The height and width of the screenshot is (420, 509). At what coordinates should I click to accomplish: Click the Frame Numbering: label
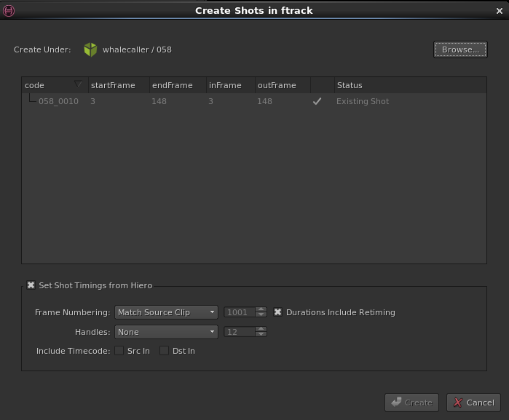point(72,312)
